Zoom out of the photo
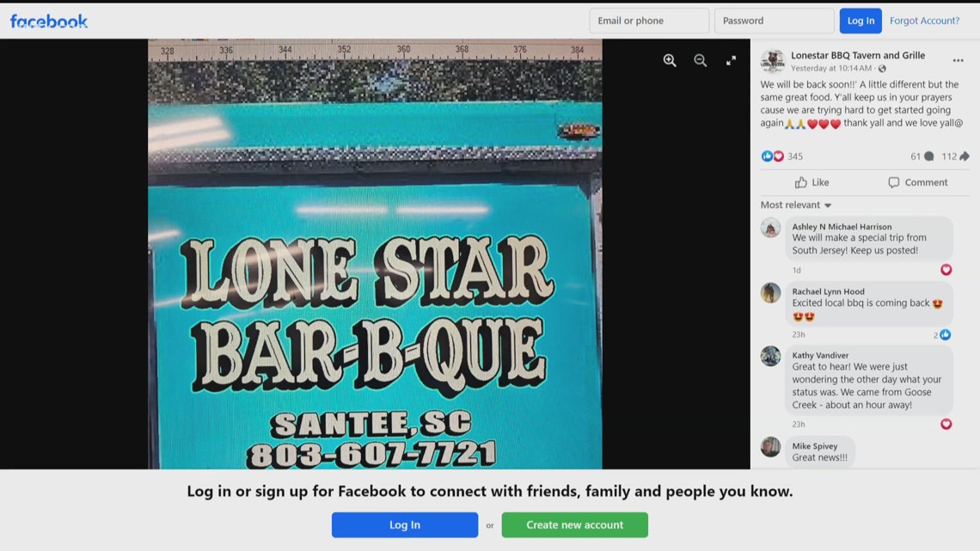The width and height of the screenshot is (980, 551). point(700,60)
